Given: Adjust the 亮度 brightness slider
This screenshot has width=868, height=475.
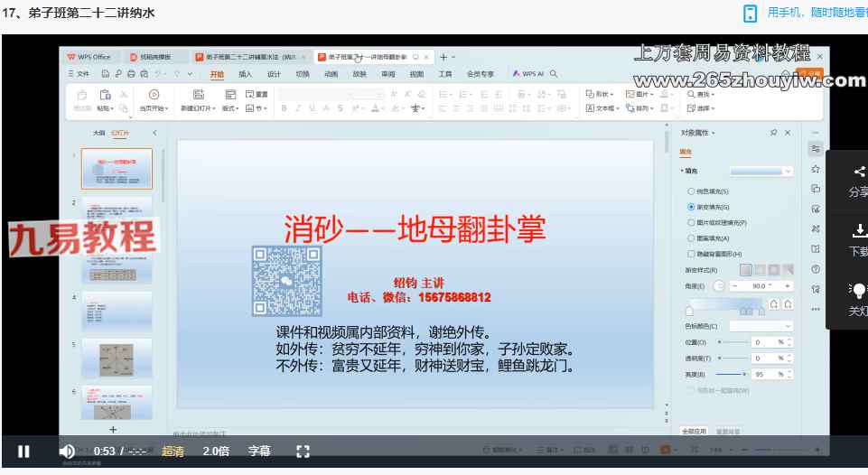Looking at the screenshot, I should tap(732, 374).
